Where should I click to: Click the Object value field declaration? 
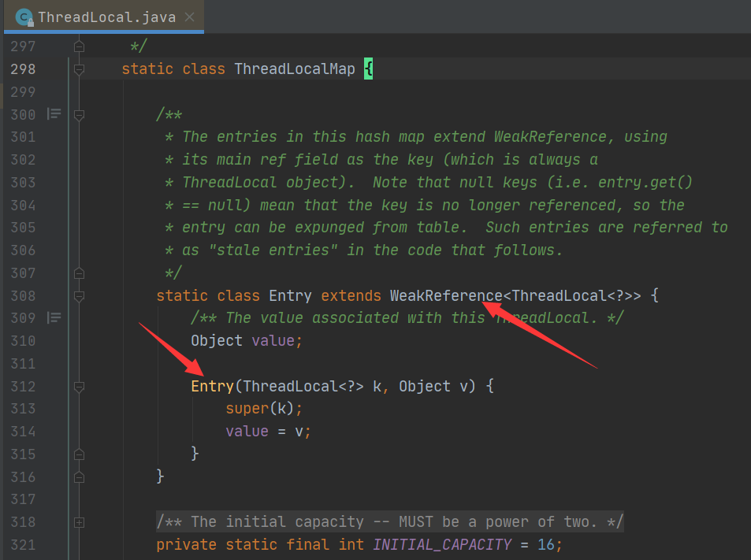[246, 341]
